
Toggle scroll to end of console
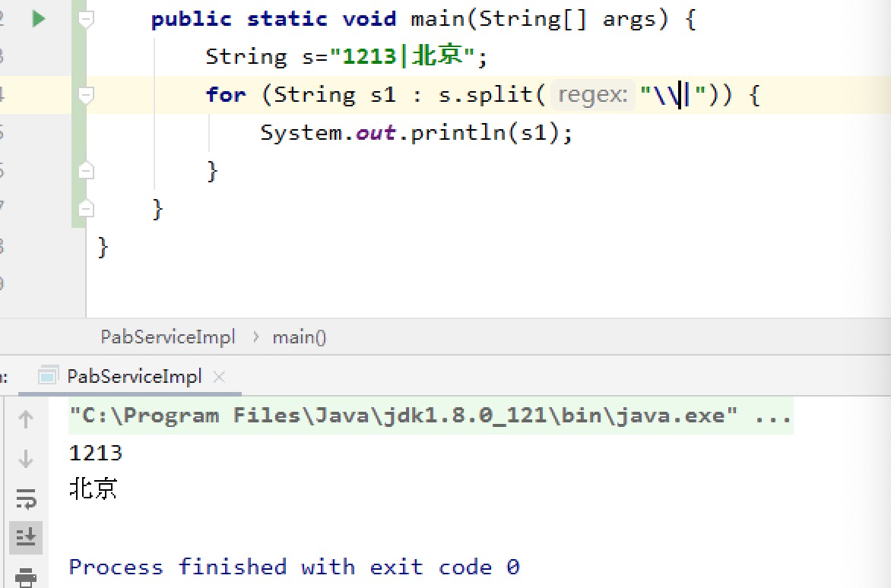coord(26,536)
